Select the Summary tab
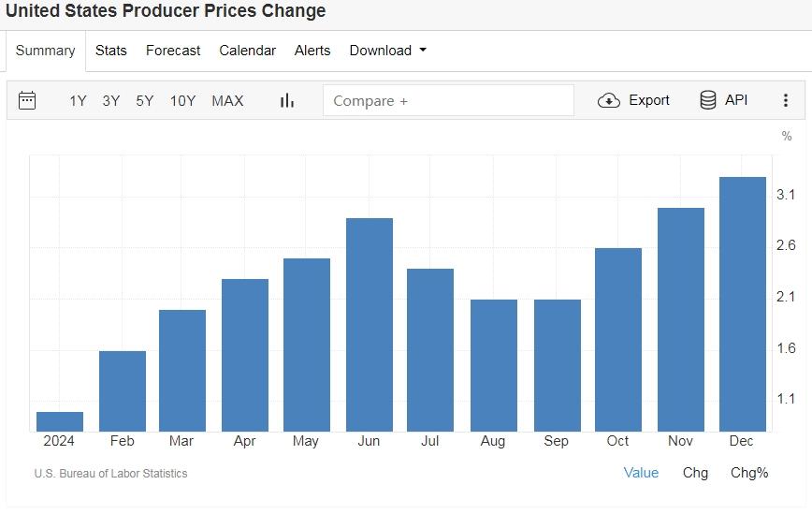 point(45,51)
